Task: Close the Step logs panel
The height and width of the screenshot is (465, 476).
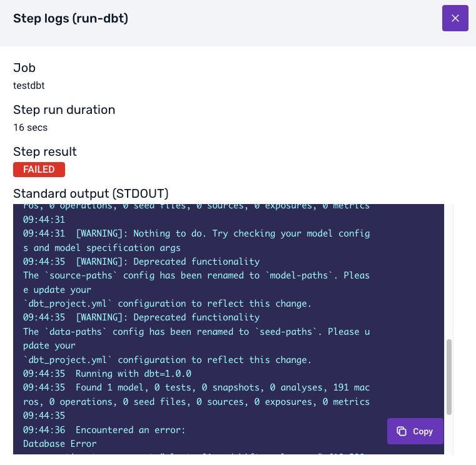Action: click(x=455, y=18)
